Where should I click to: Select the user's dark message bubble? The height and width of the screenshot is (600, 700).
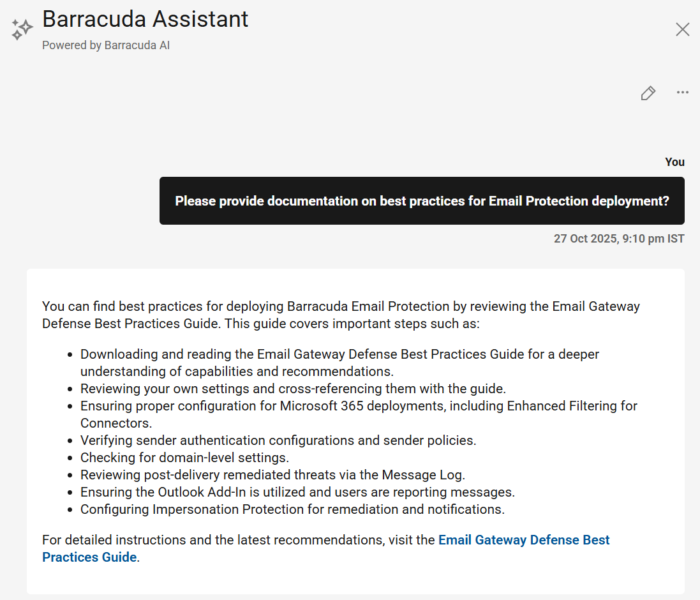(422, 201)
